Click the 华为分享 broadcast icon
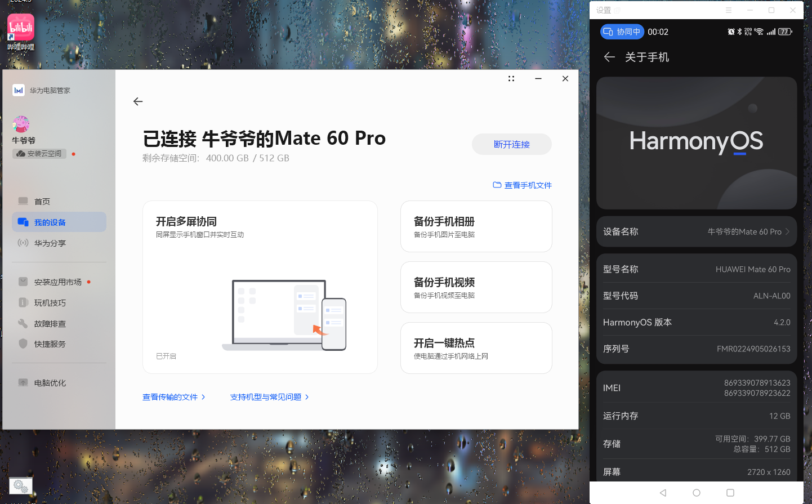The height and width of the screenshot is (504, 812). pos(23,243)
